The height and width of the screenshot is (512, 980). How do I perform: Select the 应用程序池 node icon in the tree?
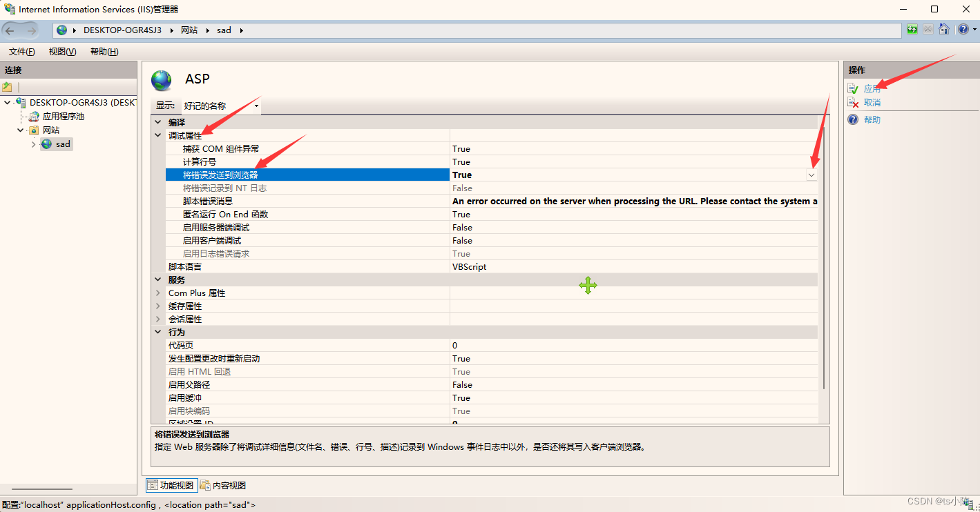click(33, 116)
